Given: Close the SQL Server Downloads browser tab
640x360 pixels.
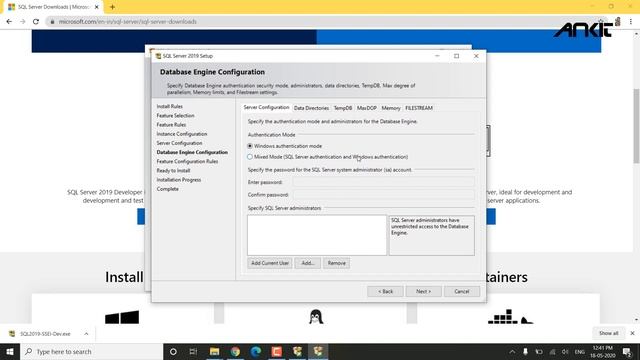Looking at the screenshot, I should (97, 7).
